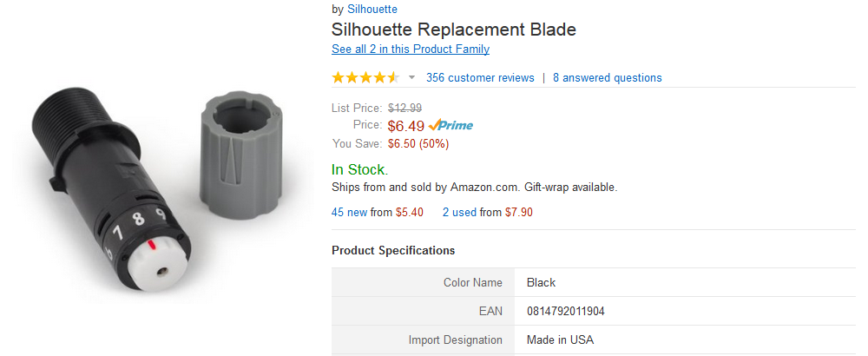
Task: Click the Black color name value
Action: pyautogui.click(x=541, y=282)
